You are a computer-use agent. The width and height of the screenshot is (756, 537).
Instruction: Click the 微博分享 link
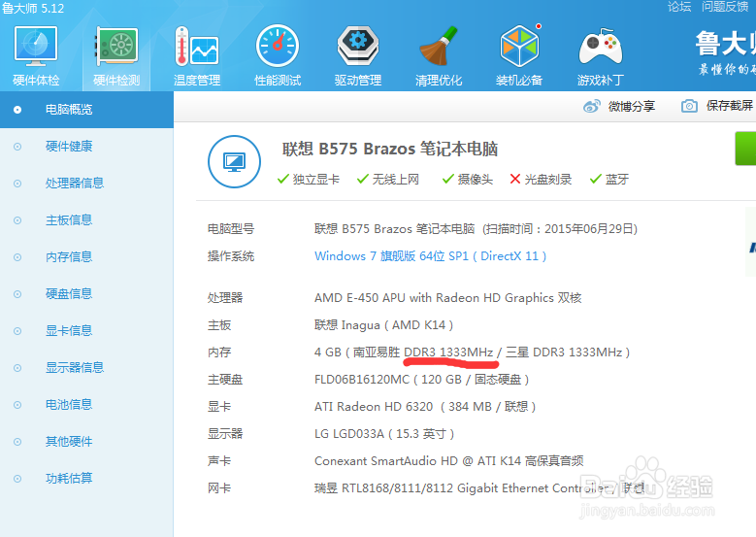632,106
